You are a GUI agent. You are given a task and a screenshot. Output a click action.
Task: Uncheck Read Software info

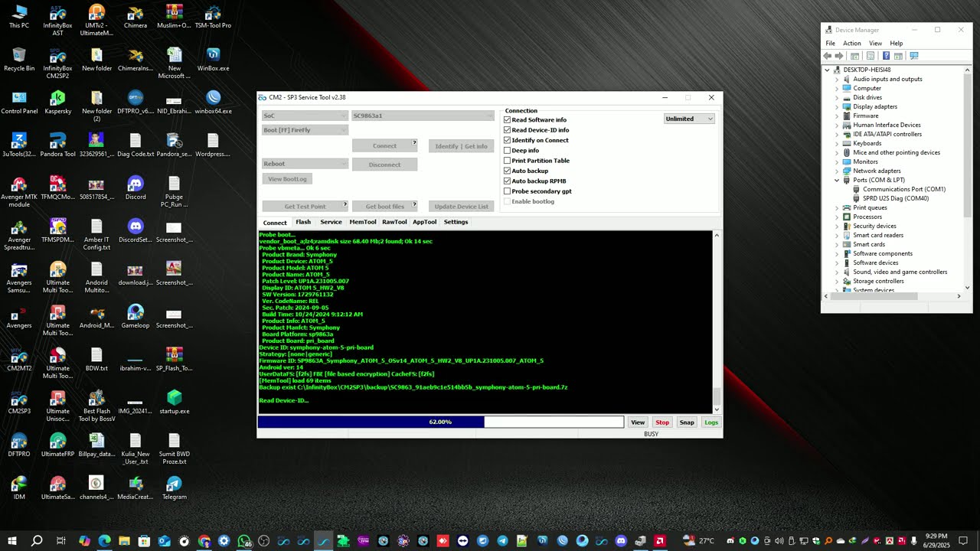point(507,120)
